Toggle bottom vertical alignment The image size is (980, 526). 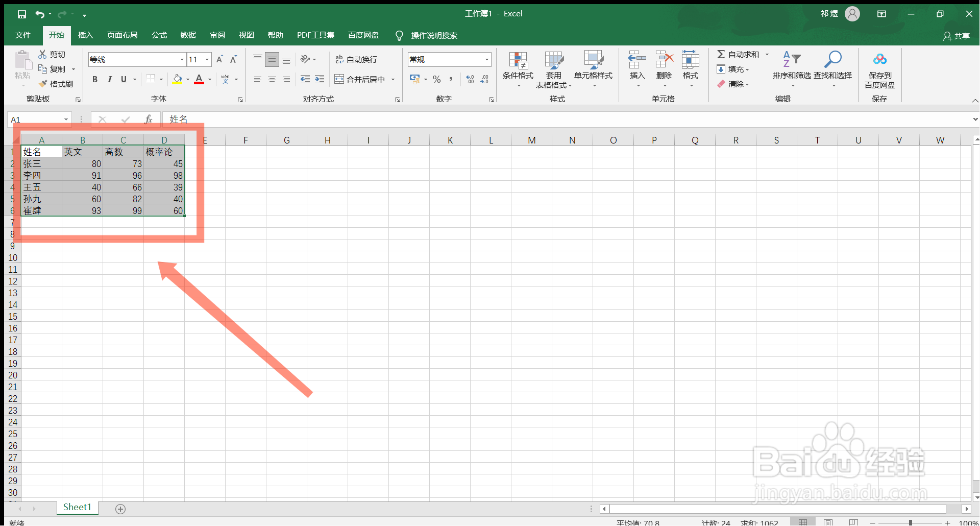pos(286,59)
